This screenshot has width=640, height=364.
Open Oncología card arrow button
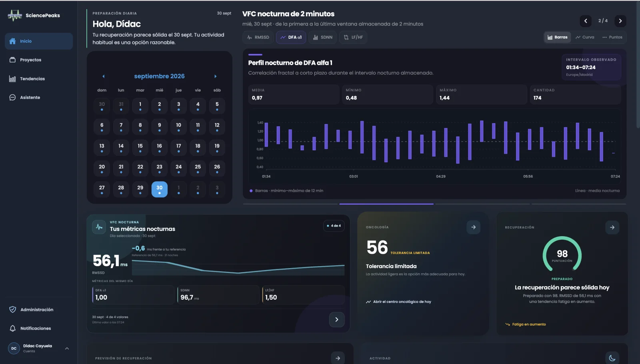click(474, 227)
